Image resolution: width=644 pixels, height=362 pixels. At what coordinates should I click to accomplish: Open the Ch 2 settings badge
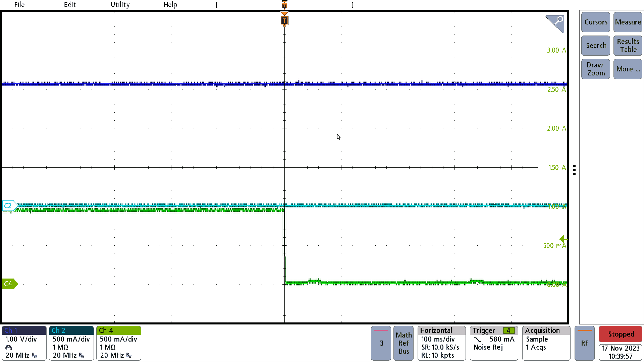pos(71,343)
